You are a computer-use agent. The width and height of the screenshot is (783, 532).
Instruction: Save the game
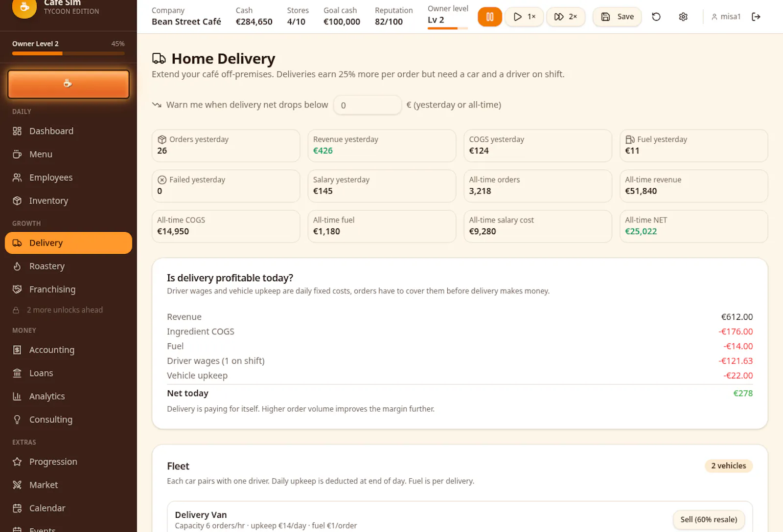point(617,17)
